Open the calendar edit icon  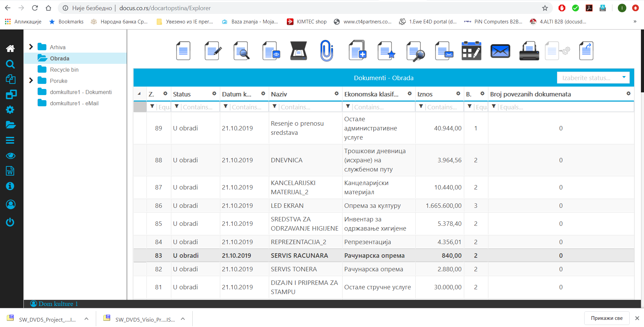coord(471,51)
